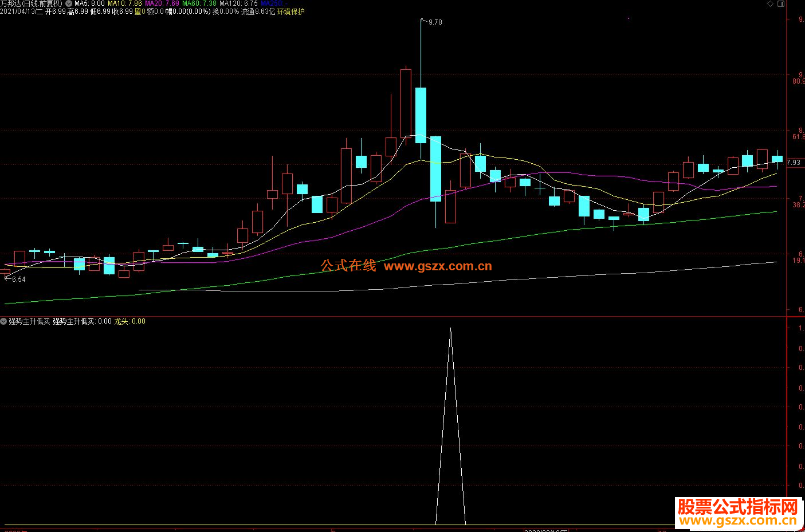This screenshot has height=532, width=805.
Task: Toggle the side panel layout icon
Action: click(x=781, y=4)
